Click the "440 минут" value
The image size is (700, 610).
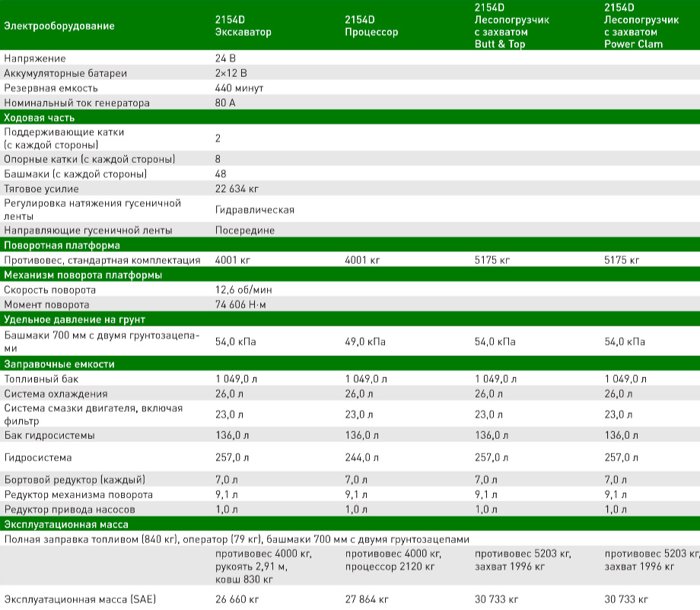tap(239, 88)
